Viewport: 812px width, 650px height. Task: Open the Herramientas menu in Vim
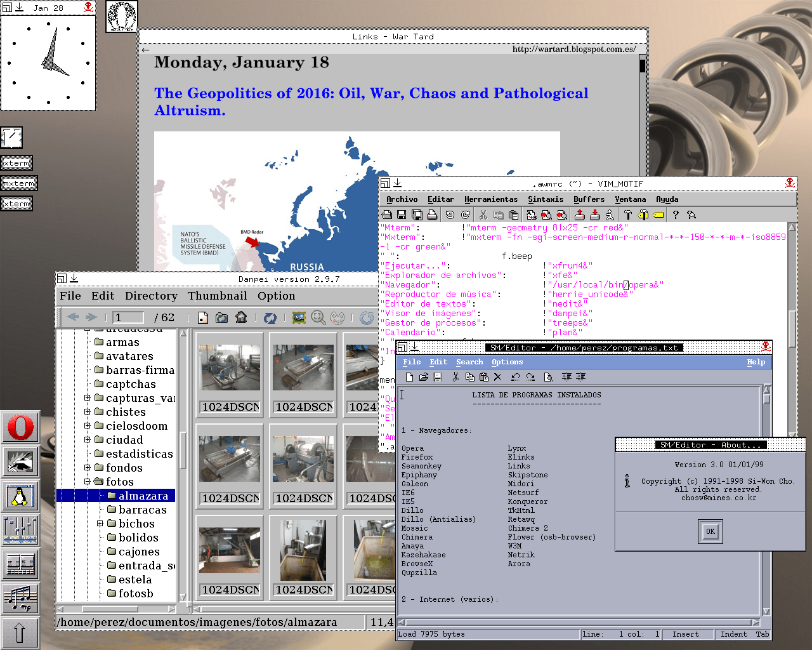pyautogui.click(x=491, y=199)
